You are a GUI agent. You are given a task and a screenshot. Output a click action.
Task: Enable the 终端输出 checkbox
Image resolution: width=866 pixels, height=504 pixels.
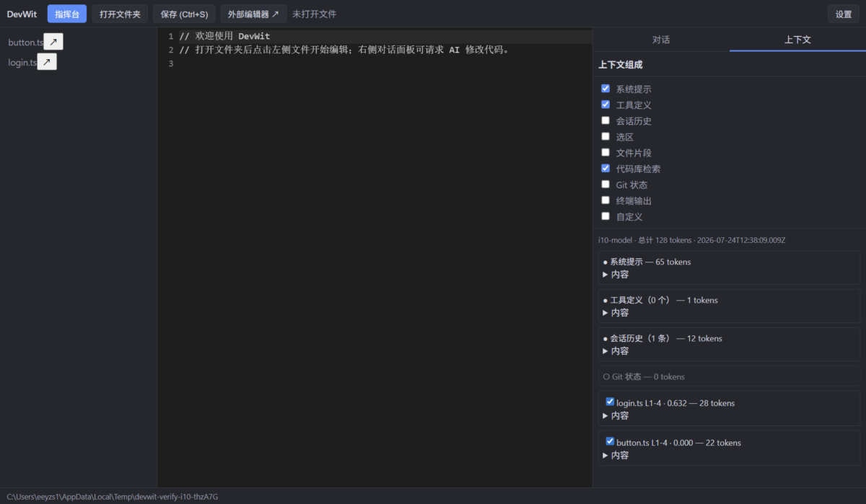tap(605, 200)
